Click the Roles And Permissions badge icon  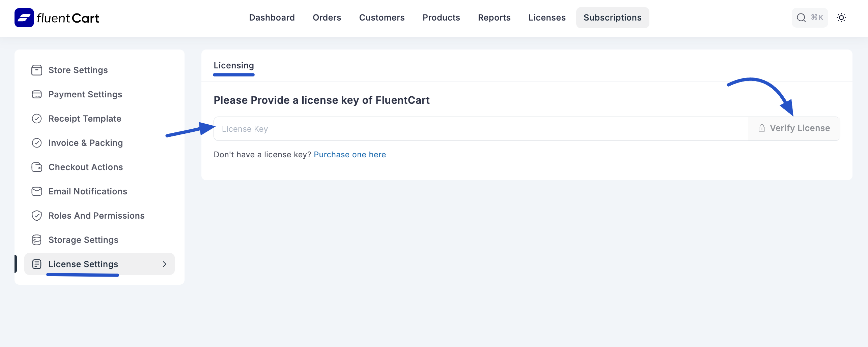[x=37, y=216]
